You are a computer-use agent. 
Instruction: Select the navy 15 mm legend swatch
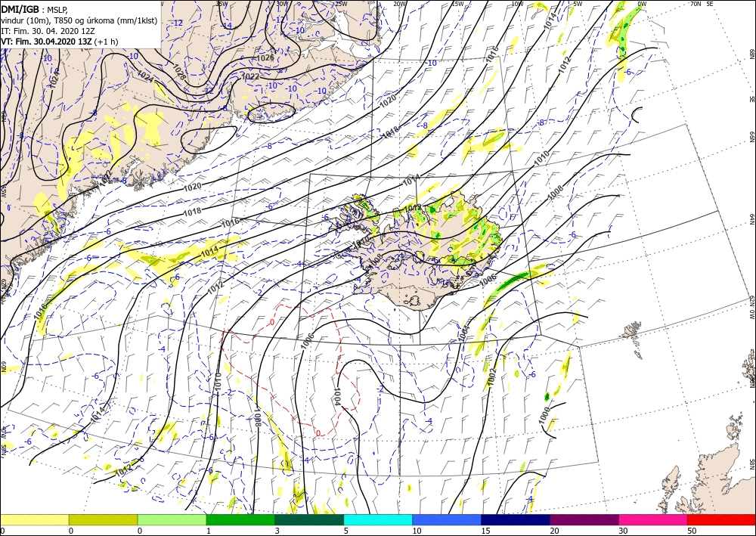516,519
